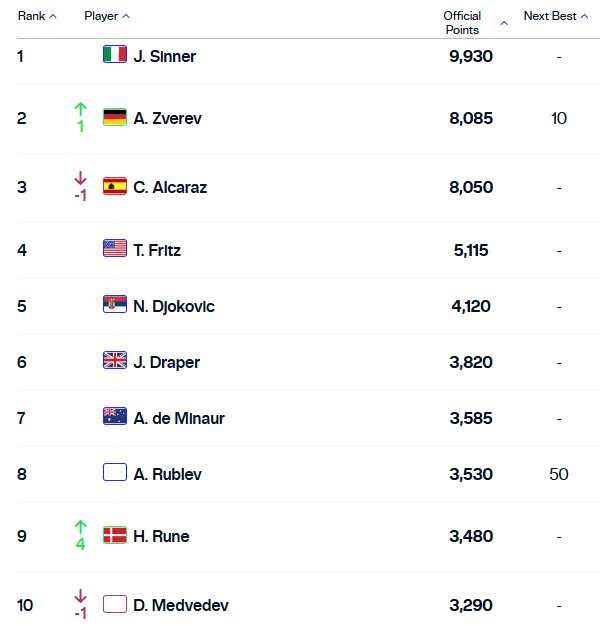This screenshot has height=626, width=600.
Task: Click T. Fritz's 5,115 points value
Action: [471, 250]
